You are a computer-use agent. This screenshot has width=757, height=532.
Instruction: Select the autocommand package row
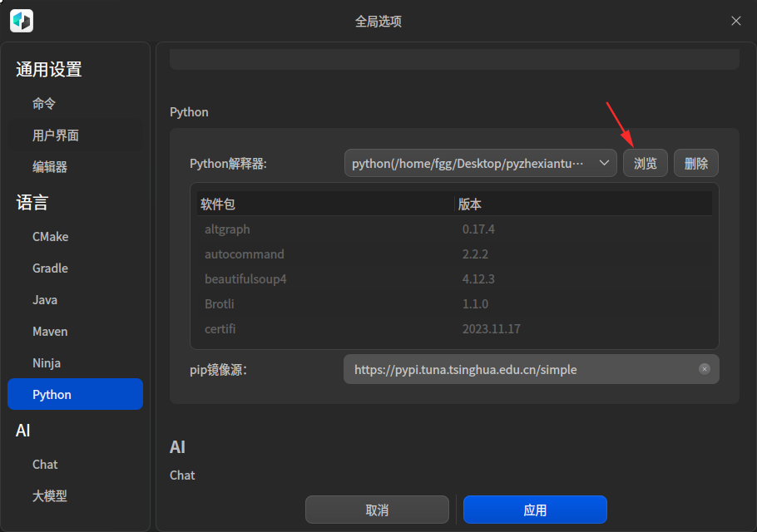(x=455, y=254)
